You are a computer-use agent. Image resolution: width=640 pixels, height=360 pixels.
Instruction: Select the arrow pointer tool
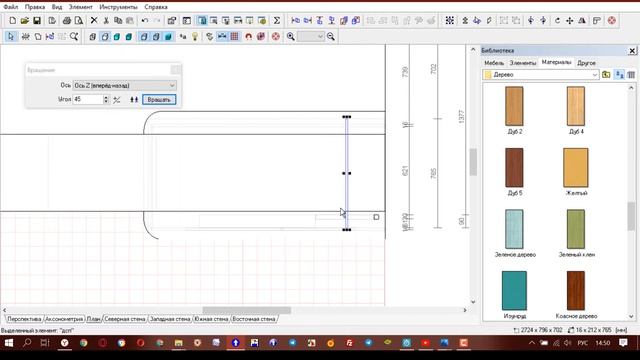point(11,37)
